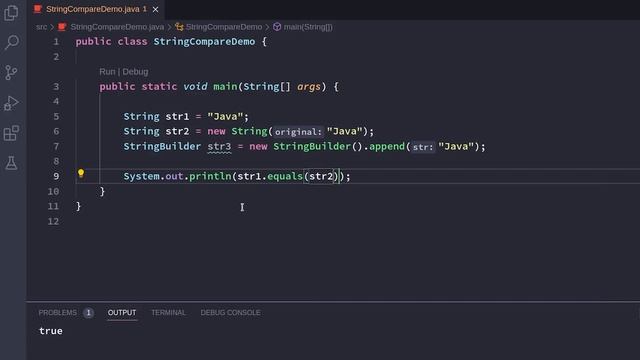Click the main method name on line 3
Viewport: 640px width, 360px height.
coord(225,87)
